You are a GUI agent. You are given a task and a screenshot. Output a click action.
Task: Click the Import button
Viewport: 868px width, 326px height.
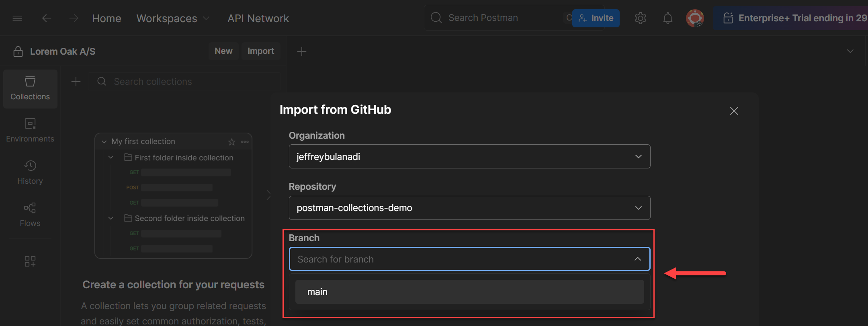(261, 51)
